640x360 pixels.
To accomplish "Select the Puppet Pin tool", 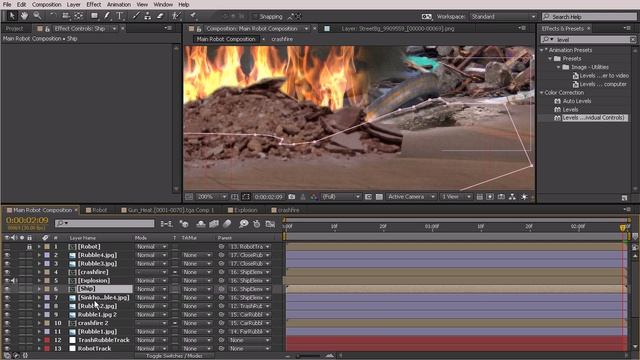I will 193,16.
